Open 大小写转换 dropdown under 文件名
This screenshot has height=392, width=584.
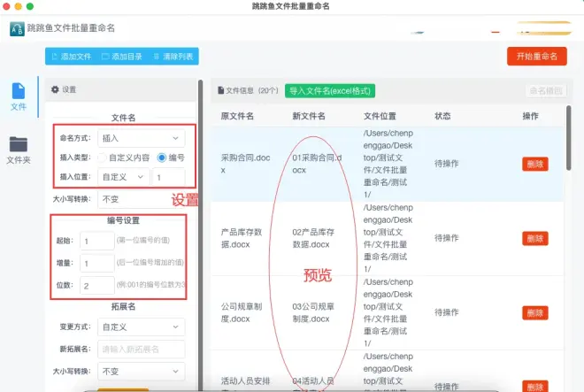coord(142,199)
